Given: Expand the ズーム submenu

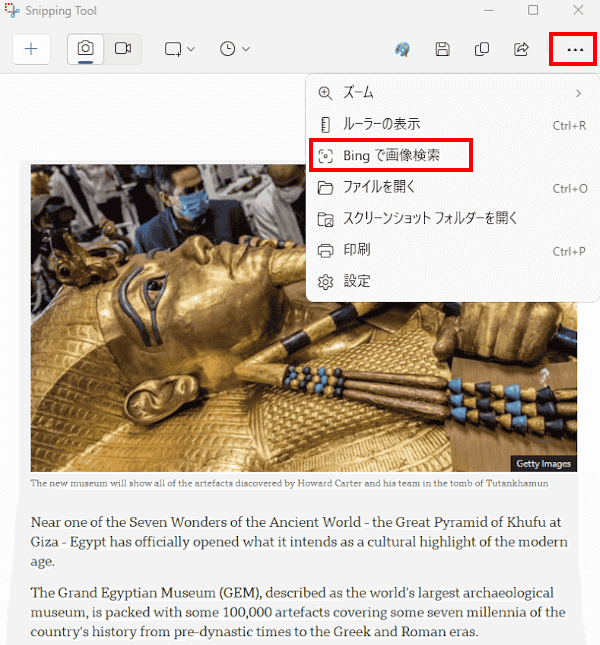Looking at the screenshot, I should pos(452,93).
